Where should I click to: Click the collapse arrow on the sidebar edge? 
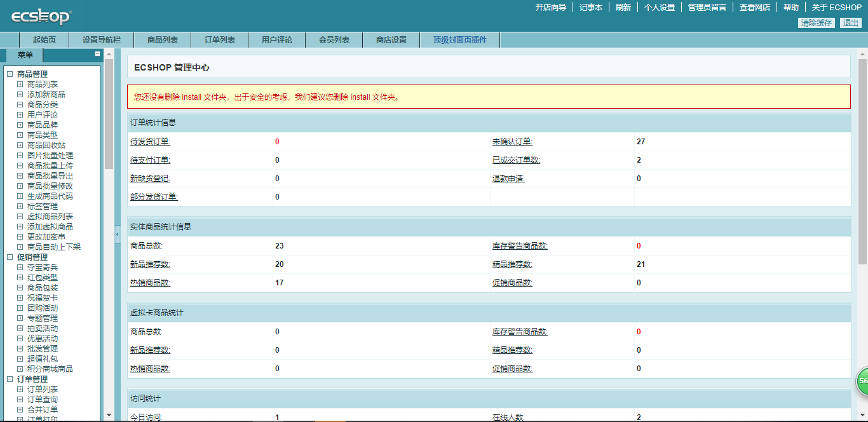pos(116,235)
